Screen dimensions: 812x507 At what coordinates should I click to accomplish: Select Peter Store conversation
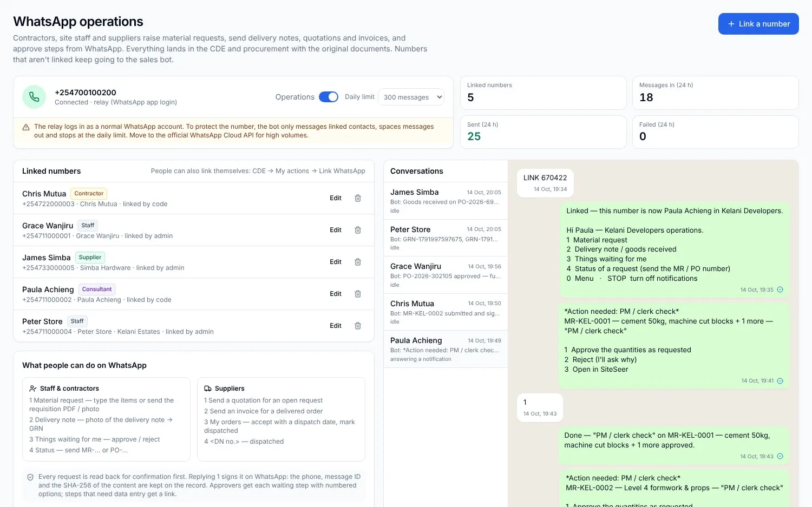(x=446, y=238)
